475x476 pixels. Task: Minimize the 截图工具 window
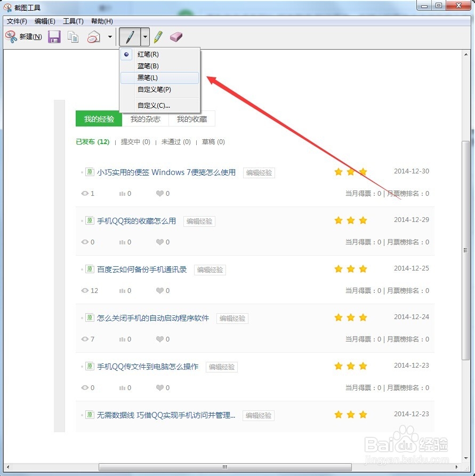tap(424, 6)
